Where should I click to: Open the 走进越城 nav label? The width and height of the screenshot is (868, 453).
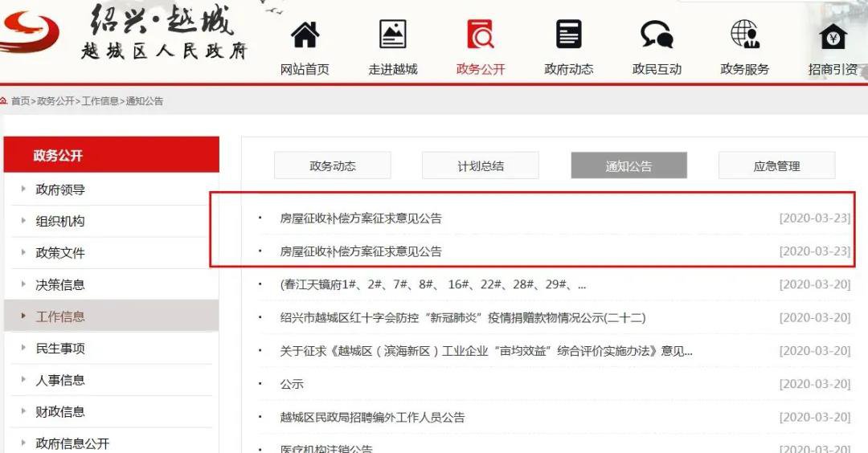pos(392,69)
